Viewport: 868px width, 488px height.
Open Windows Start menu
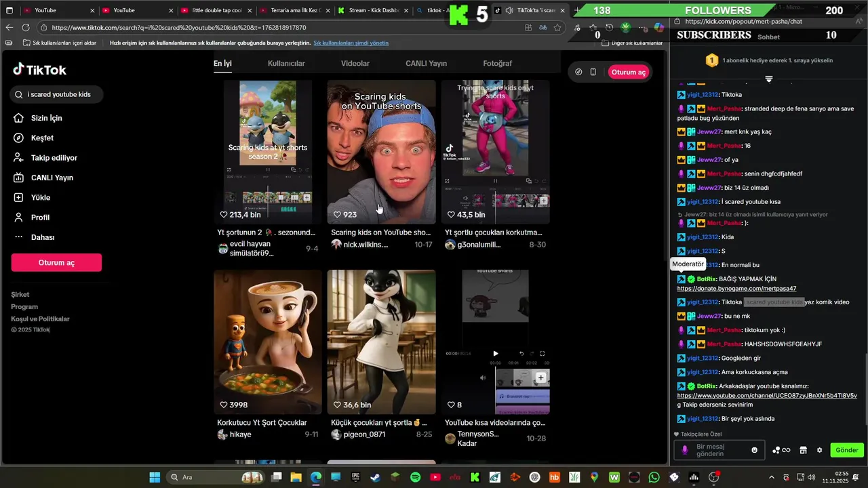(155, 477)
